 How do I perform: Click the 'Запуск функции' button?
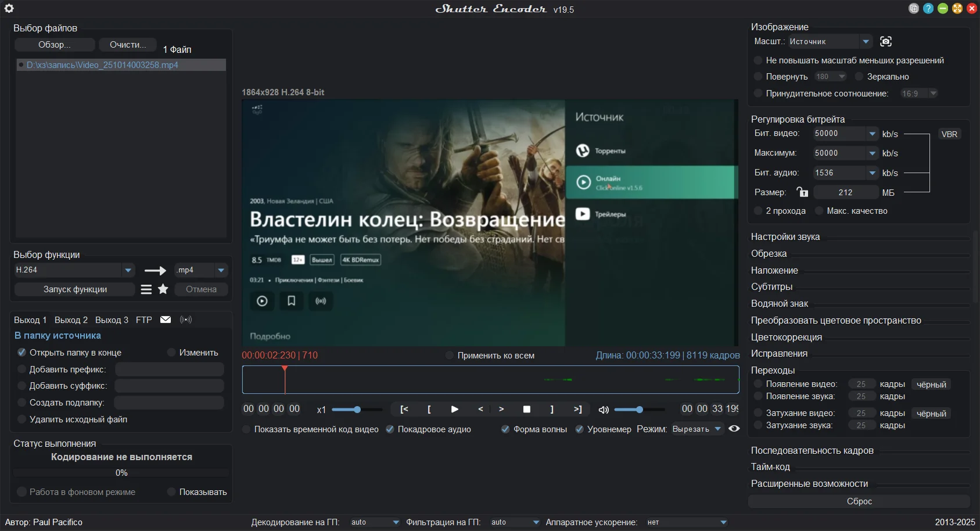point(75,289)
